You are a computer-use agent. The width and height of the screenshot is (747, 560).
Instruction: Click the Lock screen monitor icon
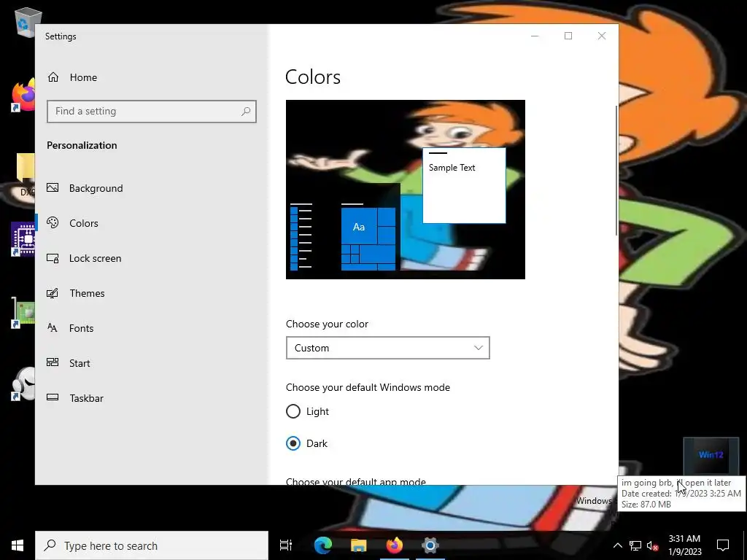[x=53, y=258]
